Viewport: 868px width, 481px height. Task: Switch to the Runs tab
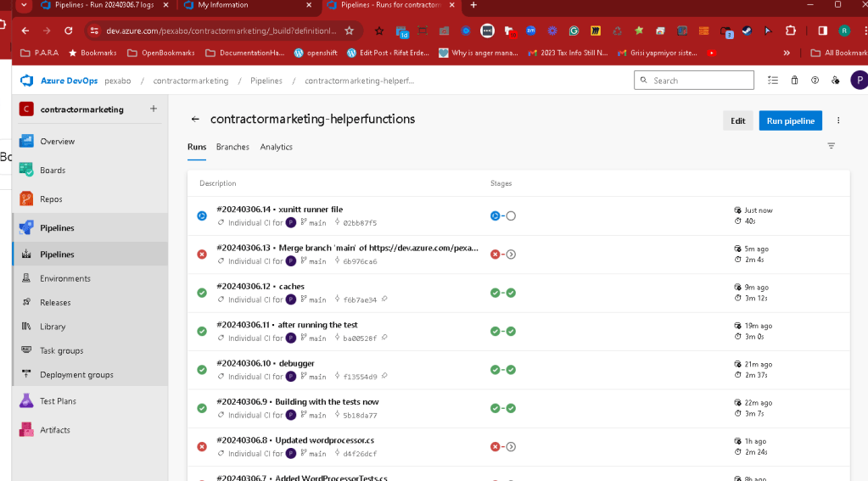point(197,148)
